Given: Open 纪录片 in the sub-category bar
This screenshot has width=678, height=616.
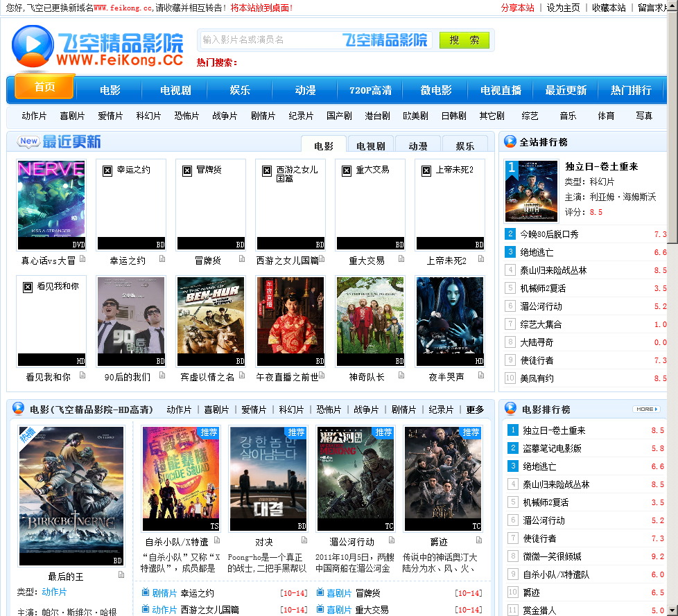Looking at the screenshot, I should 301,116.
